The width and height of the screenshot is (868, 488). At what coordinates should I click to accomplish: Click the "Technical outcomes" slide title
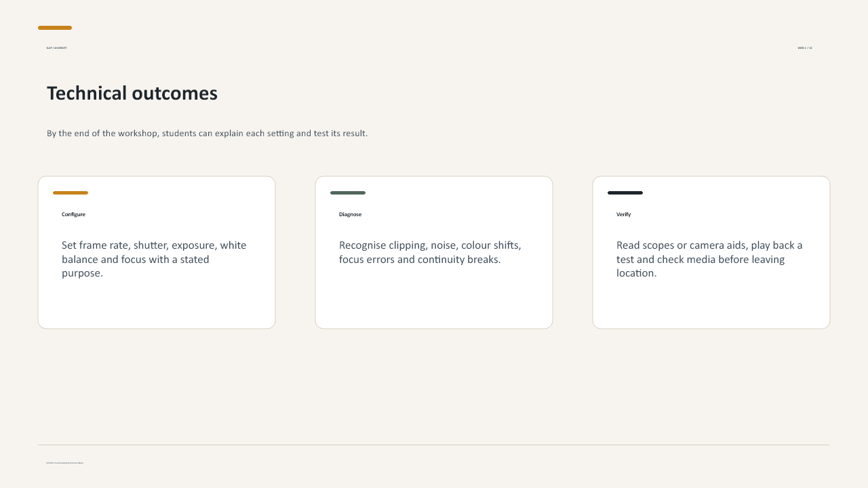click(132, 93)
